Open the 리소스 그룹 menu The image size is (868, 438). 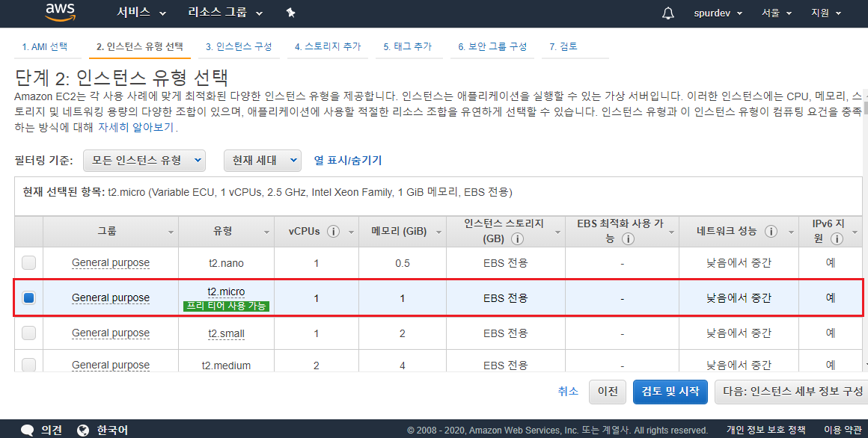225,13
